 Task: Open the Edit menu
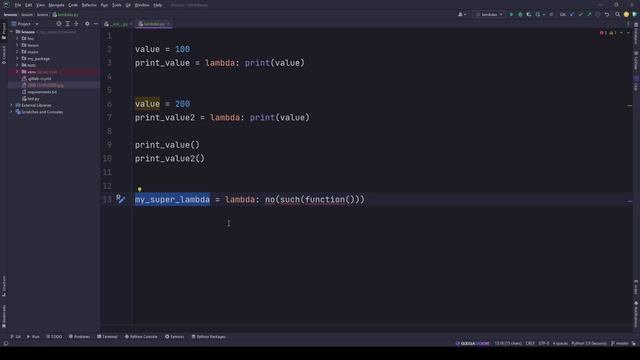[x=28, y=5]
